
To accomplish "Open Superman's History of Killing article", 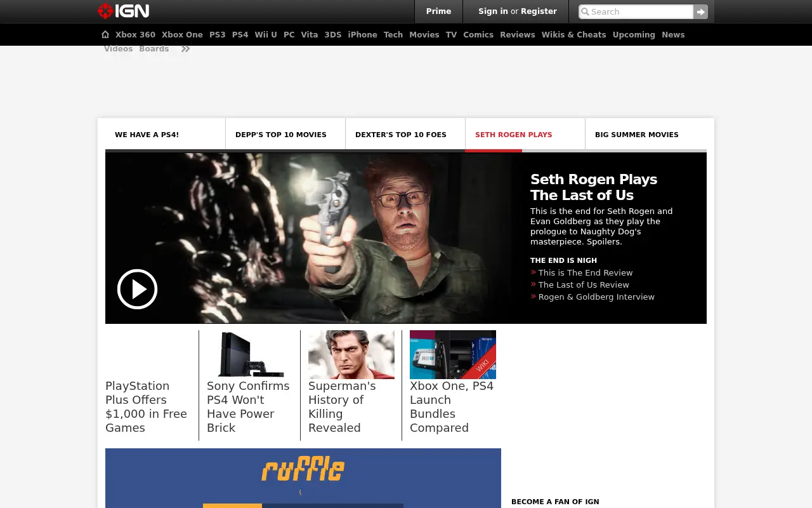I will [x=343, y=406].
